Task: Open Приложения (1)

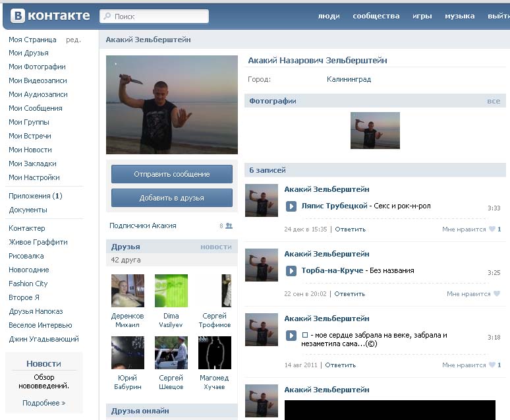Action: pyautogui.click(x=36, y=196)
